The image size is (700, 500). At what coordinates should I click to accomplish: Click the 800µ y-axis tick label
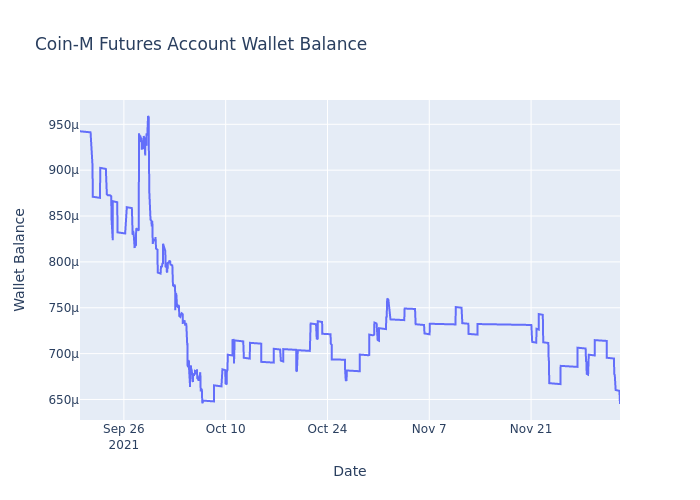pos(55,262)
